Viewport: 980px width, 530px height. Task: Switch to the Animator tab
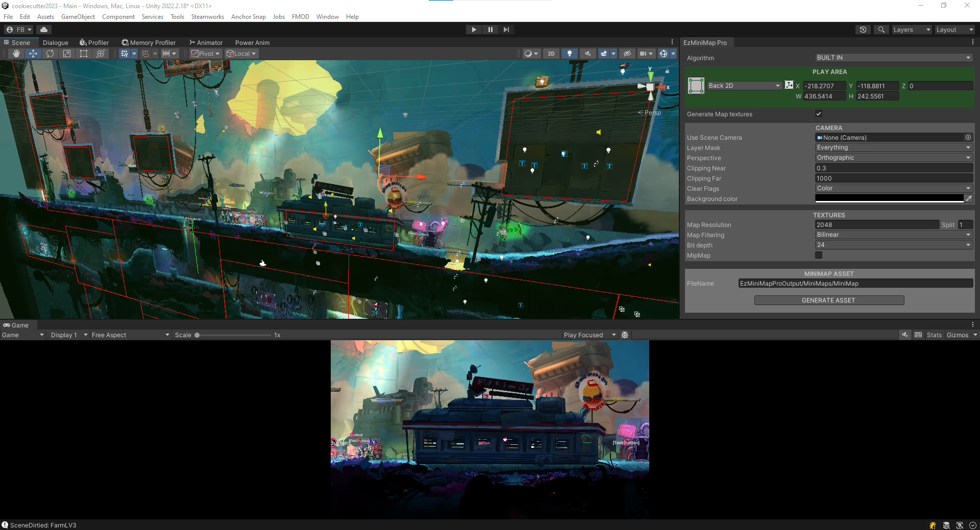(x=206, y=43)
